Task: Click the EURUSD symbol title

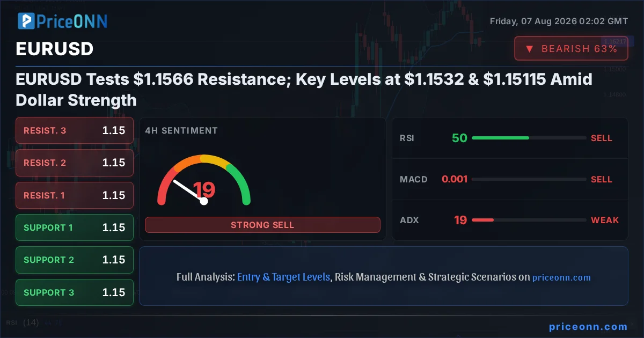Action: coord(55,49)
